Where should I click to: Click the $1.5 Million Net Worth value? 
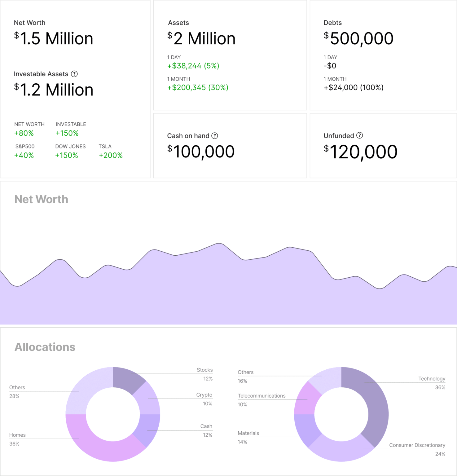tap(53, 38)
